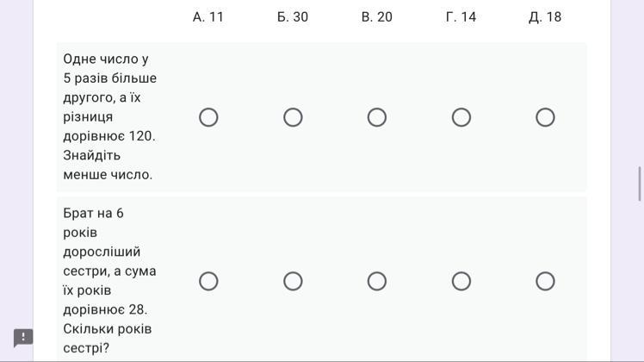644x362 pixels.
Task: Click the text 'Знайдіть менше число'
Action: (108, 165)
